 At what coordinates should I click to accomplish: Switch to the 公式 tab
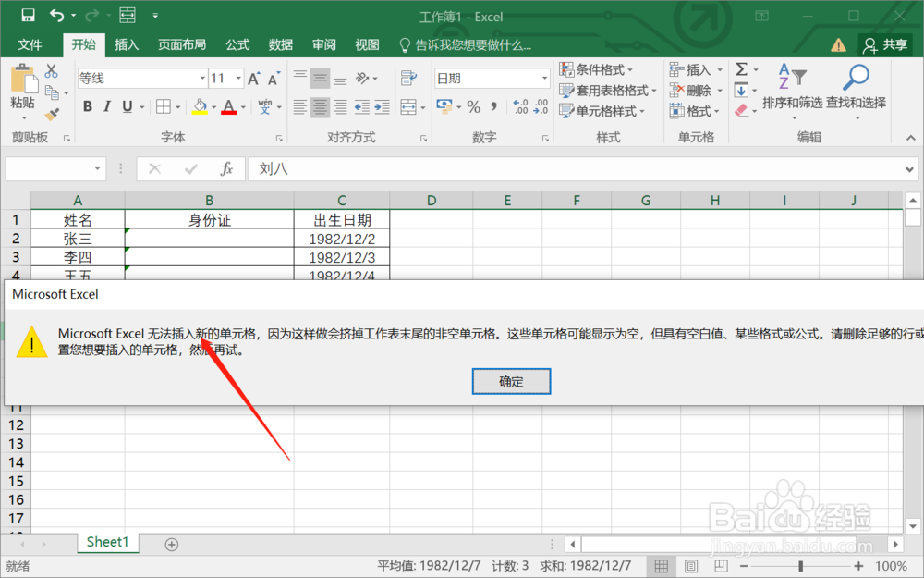237,44
